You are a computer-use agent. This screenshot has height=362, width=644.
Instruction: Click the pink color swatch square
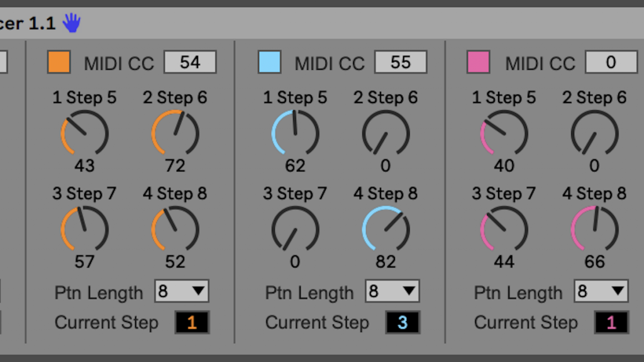pyautogui.click(x=478, y=62)
